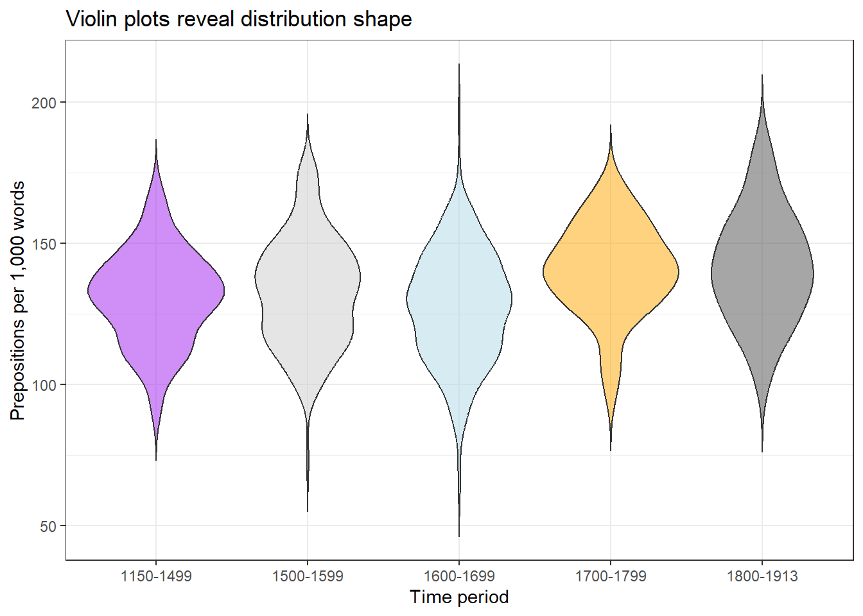Click the 100 y-axis tick label

(x=44, y=385)
